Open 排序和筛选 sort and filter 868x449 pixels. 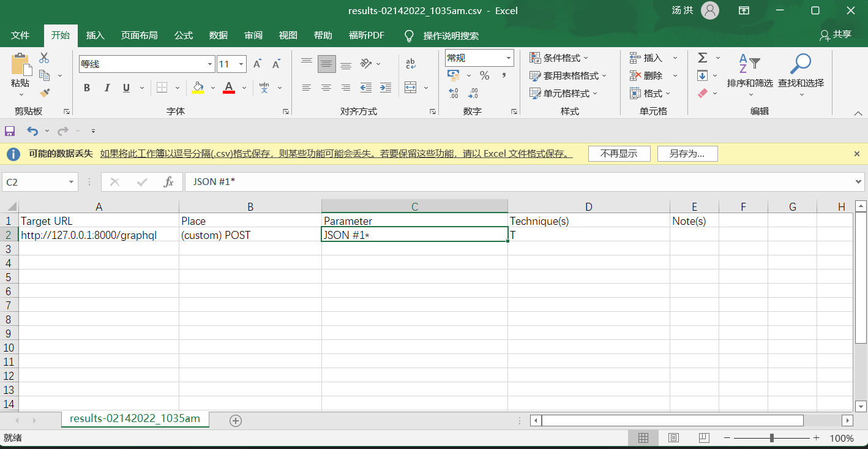point(750,74)
